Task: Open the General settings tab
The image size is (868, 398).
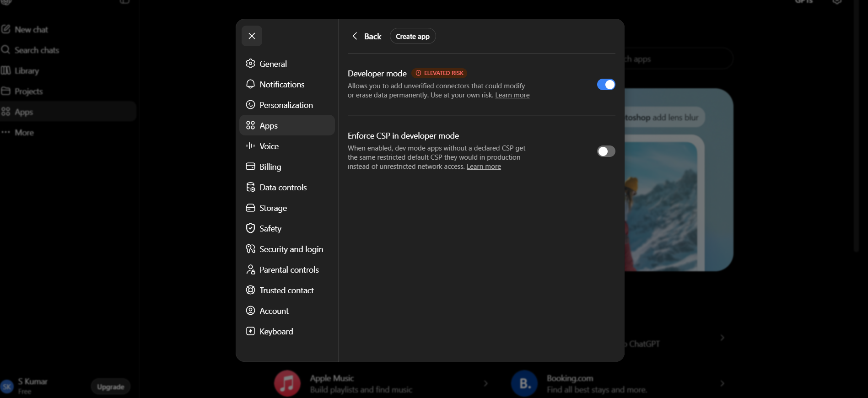Action: coord(287,64)
